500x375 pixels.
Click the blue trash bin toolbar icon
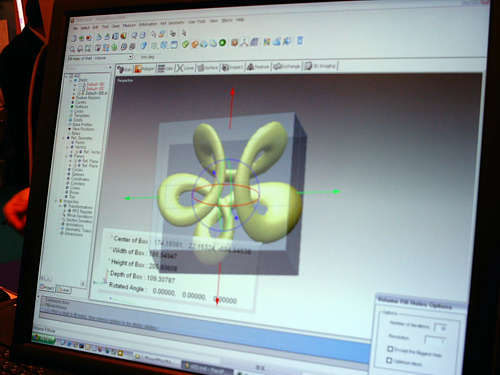(x=300, y=40)
